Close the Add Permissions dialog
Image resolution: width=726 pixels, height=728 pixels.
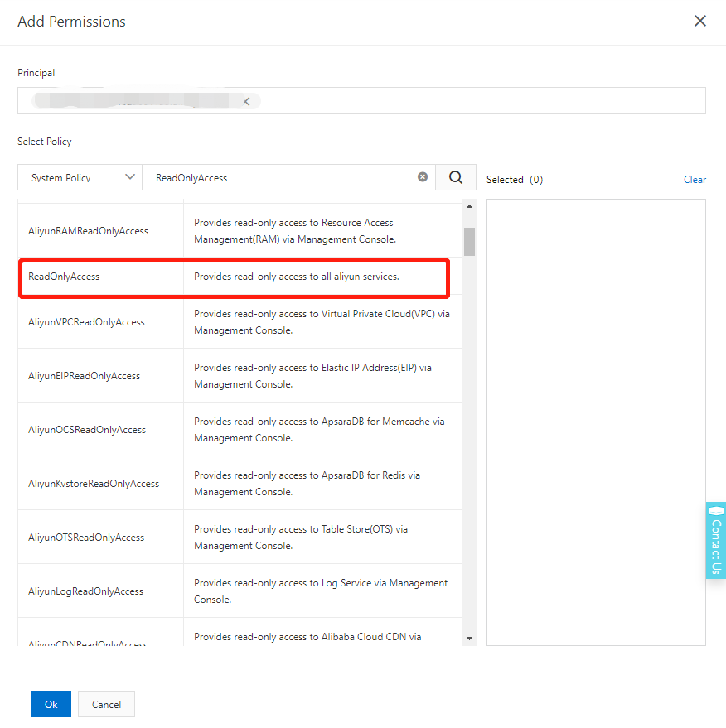point(700,21)
